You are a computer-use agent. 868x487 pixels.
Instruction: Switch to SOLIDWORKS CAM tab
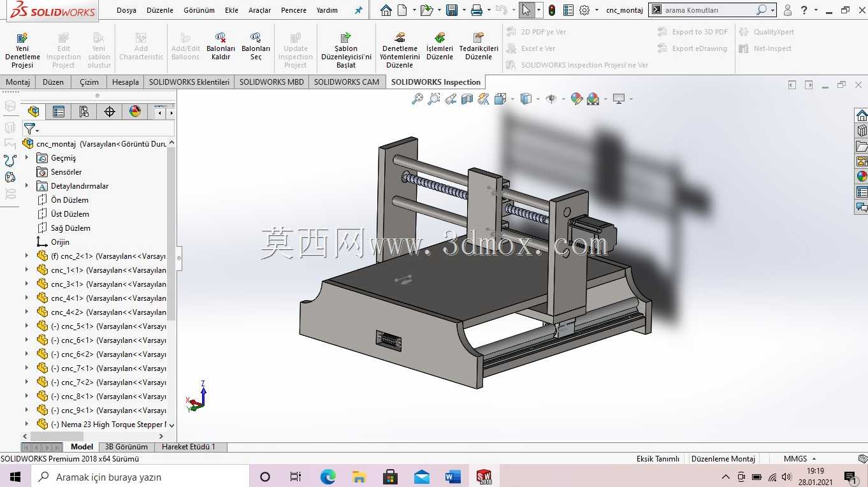(347, 82)
